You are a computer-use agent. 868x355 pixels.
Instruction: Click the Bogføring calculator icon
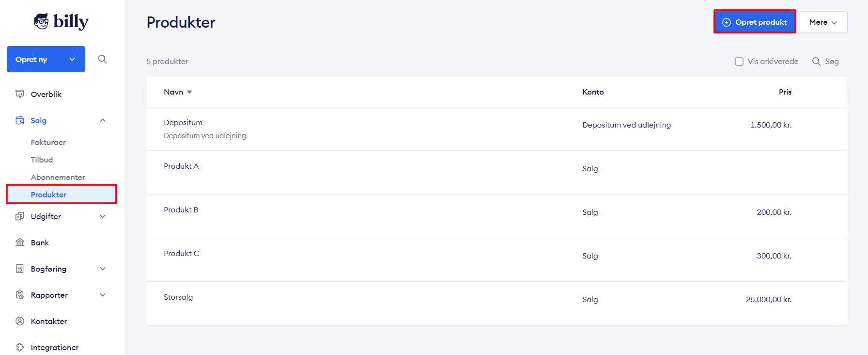coord(20,269)
